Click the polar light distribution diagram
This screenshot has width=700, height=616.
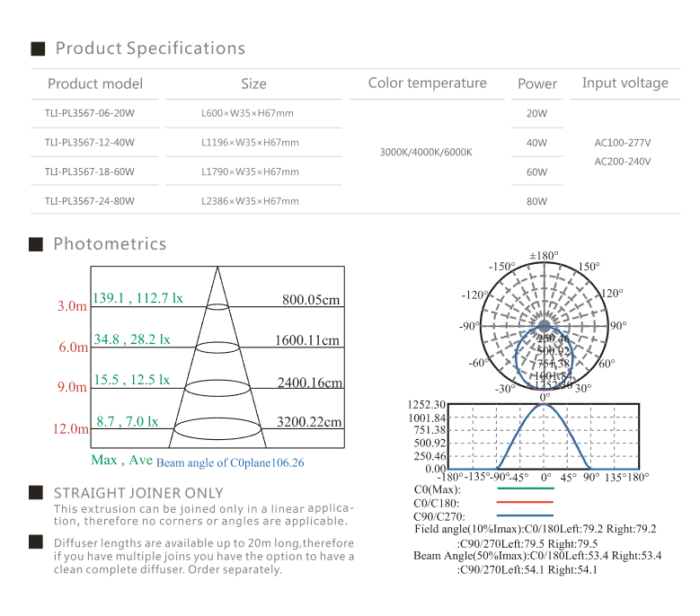tap(545, 326)
